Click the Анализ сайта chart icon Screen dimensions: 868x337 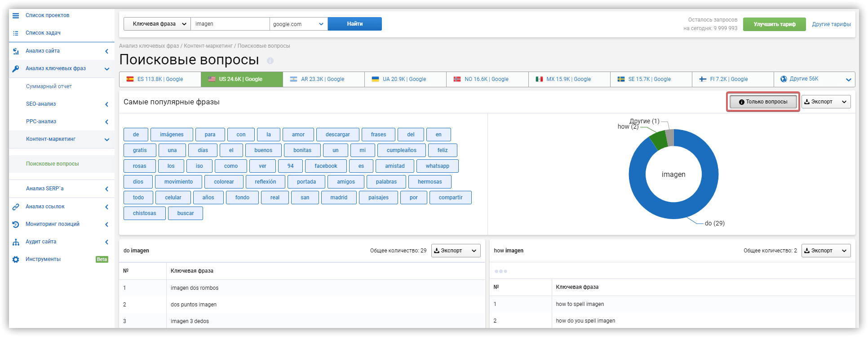coord(16,51)
